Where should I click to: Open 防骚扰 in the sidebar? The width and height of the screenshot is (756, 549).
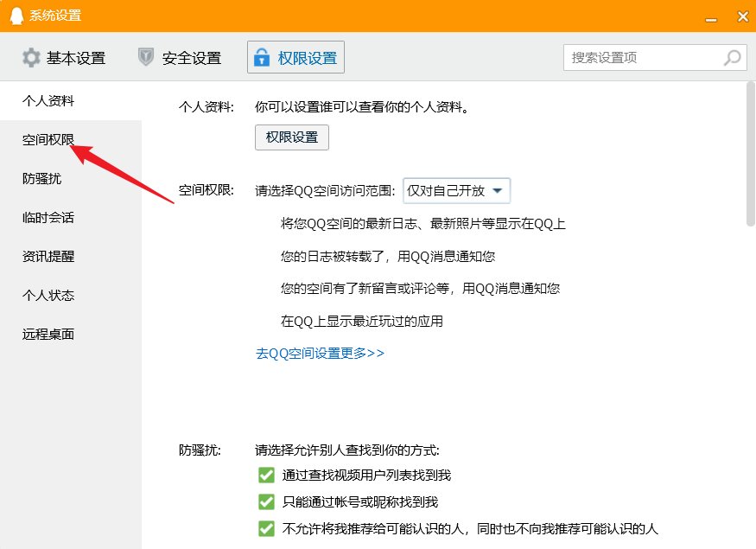pyautogui.click(x=71, y=179)
